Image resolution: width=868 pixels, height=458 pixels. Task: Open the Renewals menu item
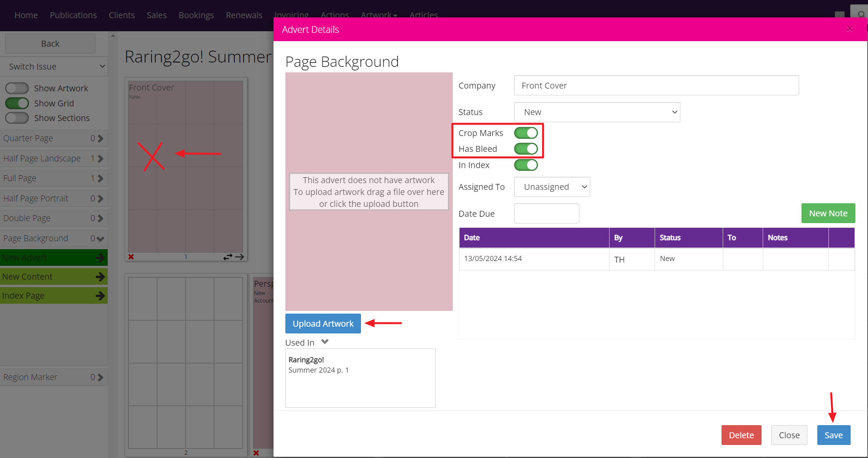tap(244, 15)
